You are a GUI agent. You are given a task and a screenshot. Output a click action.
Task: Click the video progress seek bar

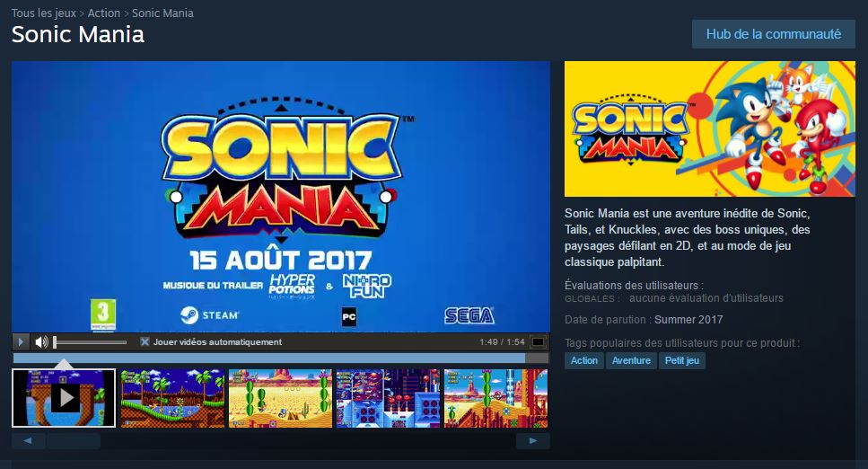pyautogui.click(x=281, y=358)
